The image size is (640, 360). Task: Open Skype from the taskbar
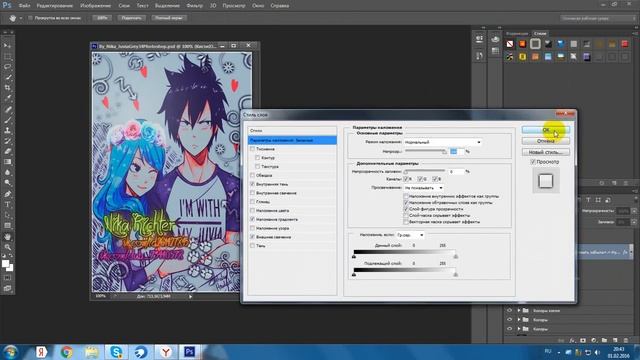click(116, 351)
